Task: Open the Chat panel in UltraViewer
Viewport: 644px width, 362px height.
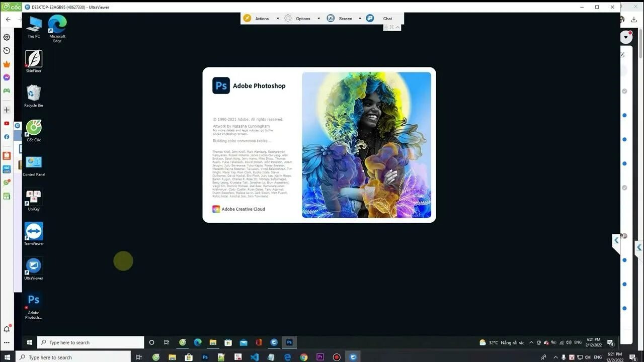Action: [387, 19]
